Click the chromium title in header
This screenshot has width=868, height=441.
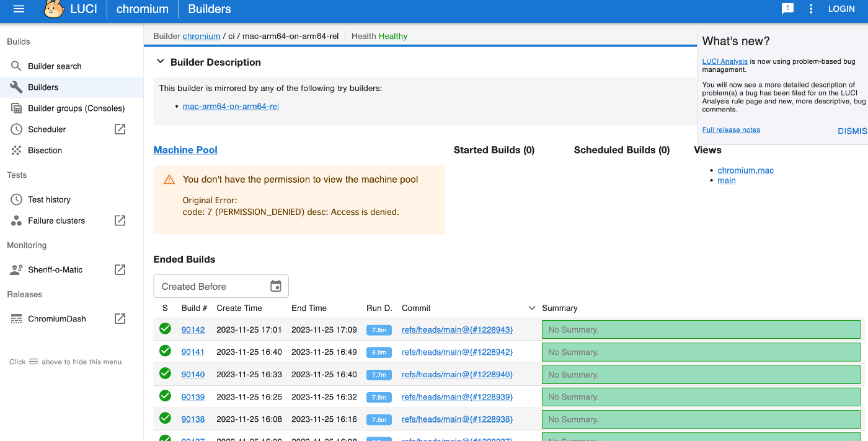pyautogui.click(x=143, y=9)
